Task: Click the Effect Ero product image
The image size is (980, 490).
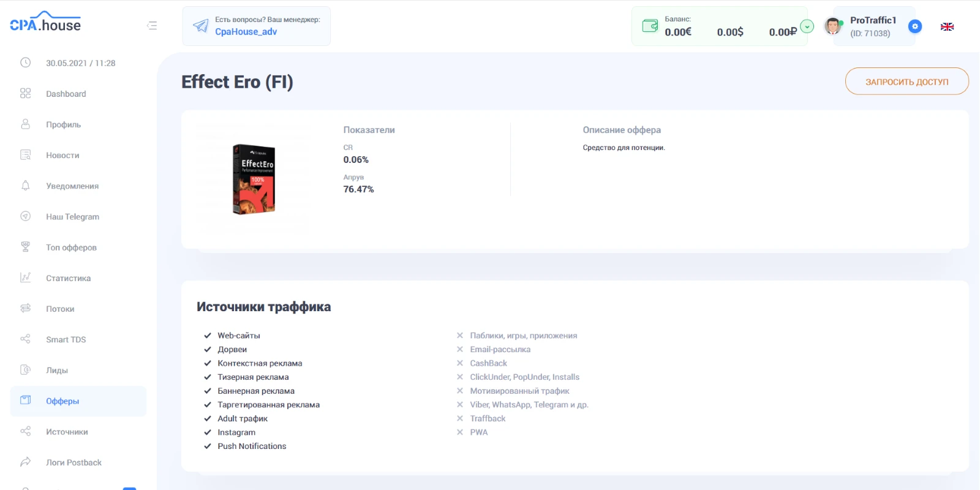Action: (254, 179)
